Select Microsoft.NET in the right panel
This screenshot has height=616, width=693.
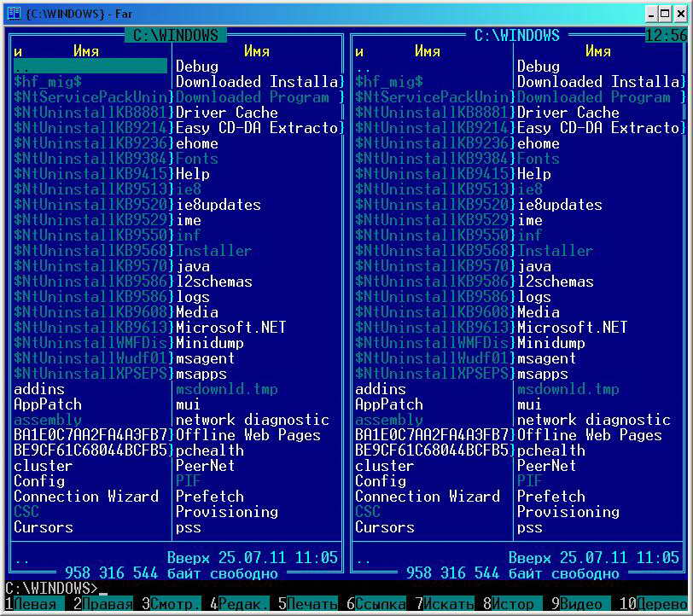point(572,328)
